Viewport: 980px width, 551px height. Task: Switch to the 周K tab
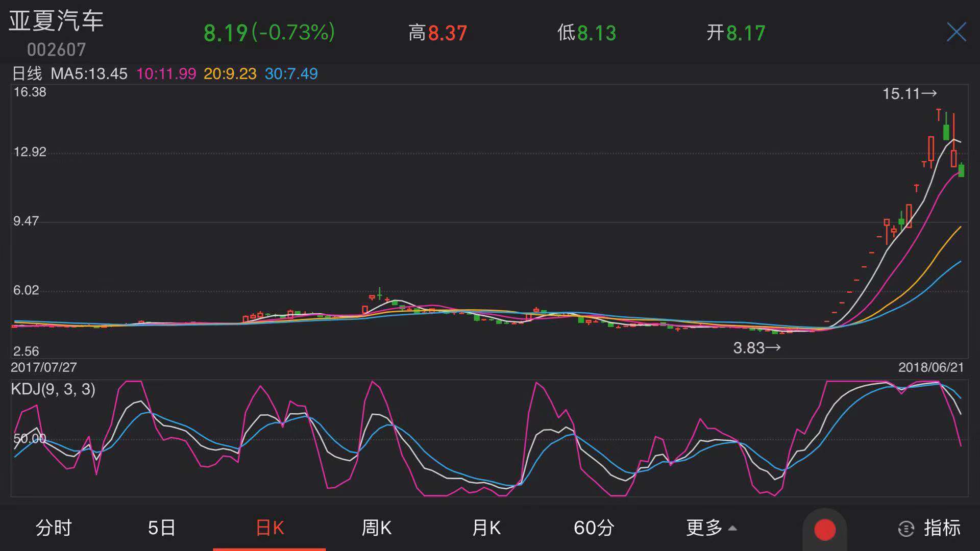[x=377, y=528]
